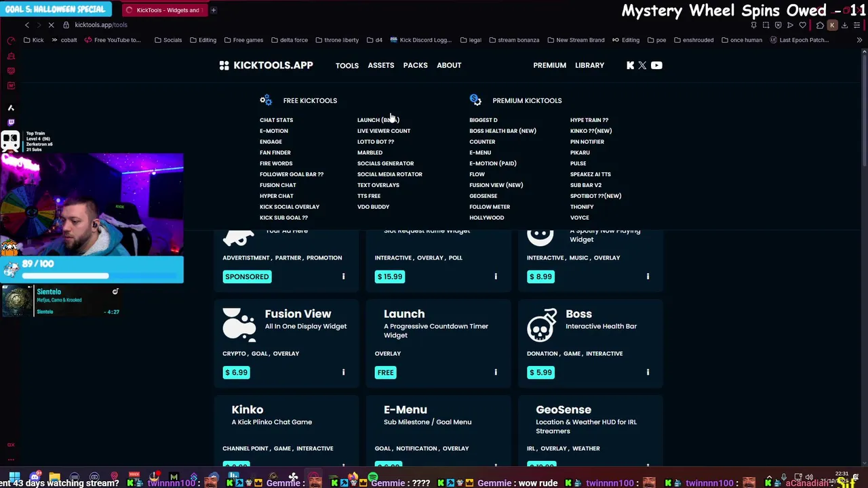Screen dimensions: 868x488
Task: Show info for the sponsored card
Action: click(x=343, y=277)
